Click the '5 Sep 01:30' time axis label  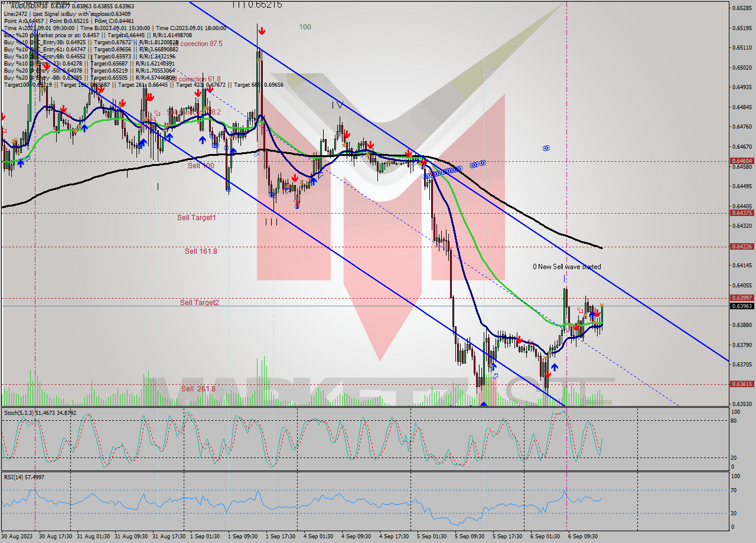click(x=432, y=536)
